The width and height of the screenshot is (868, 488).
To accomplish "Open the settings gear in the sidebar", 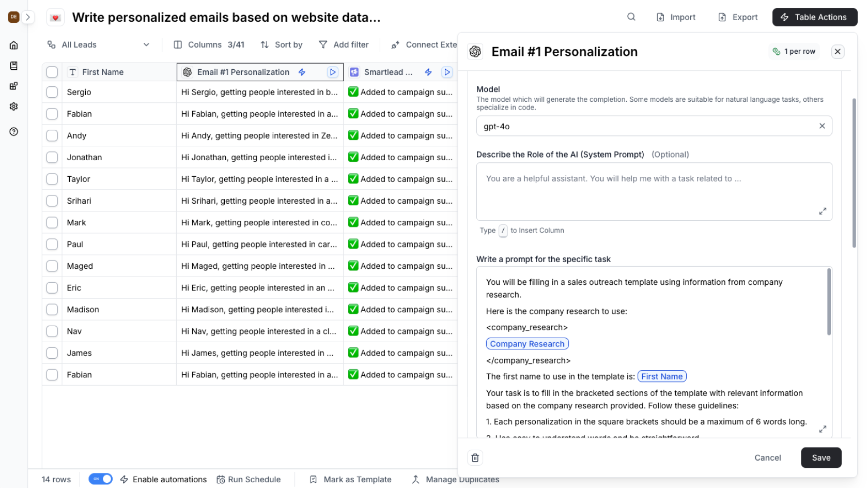I will 14,106.
